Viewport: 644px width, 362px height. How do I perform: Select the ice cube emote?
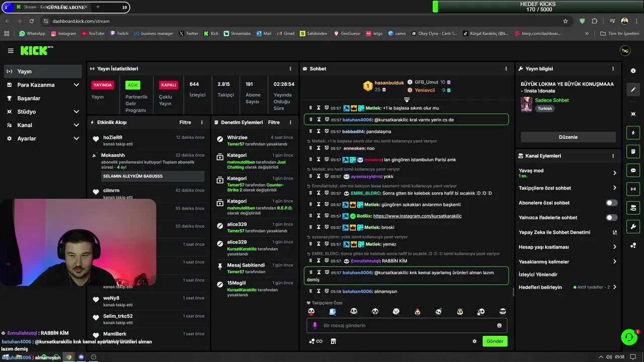pos(333,312)
